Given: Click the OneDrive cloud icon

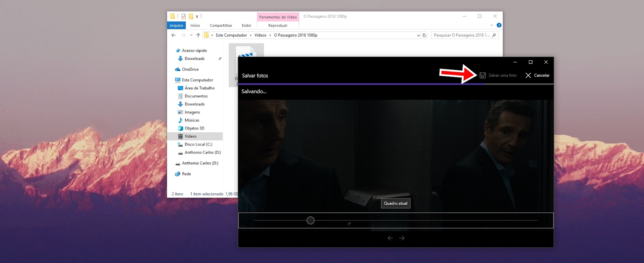Looking at the screenshot, I should (178, 70).
